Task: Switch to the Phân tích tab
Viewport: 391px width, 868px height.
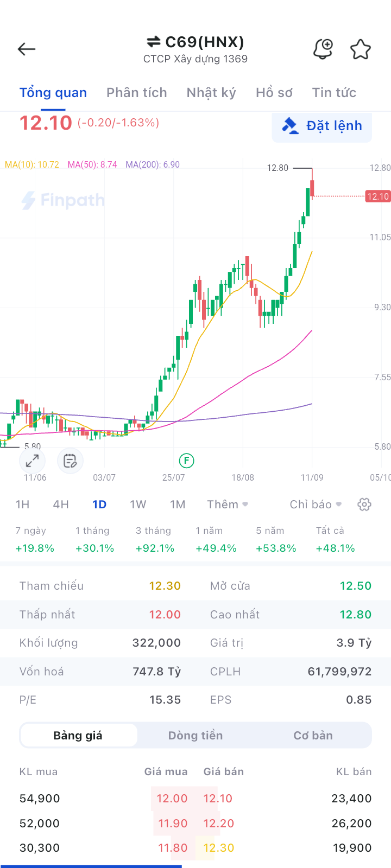Action: coord(137,93)
